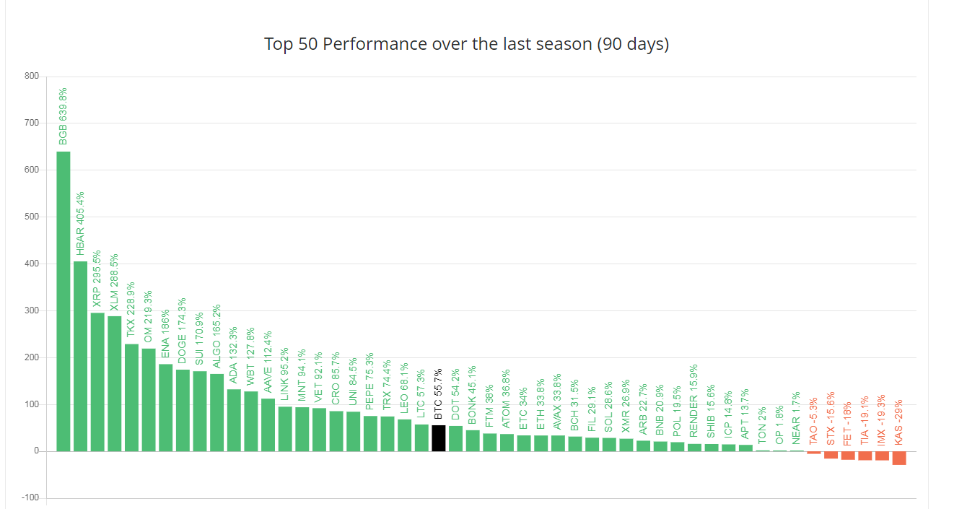Select the HBAR 405.4% green bar
Screen dimensions: 980x509
coord(80,356)
